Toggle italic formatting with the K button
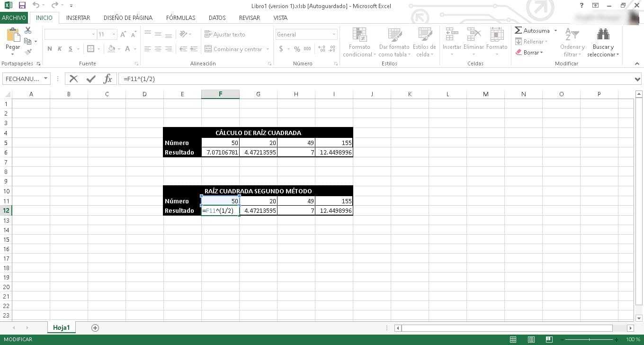The height and width of the screenshot is (345, 644). (60, 49)
